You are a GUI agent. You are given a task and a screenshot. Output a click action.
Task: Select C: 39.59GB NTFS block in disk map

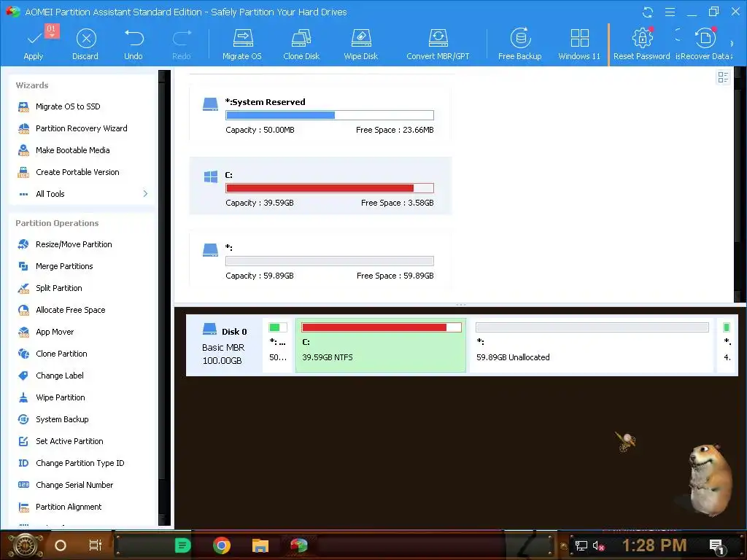tap(381, 345)
